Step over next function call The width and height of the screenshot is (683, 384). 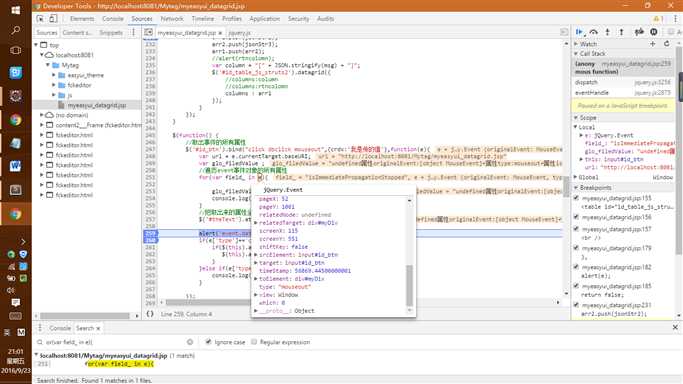pyautogui.click(x=594, y=32)
